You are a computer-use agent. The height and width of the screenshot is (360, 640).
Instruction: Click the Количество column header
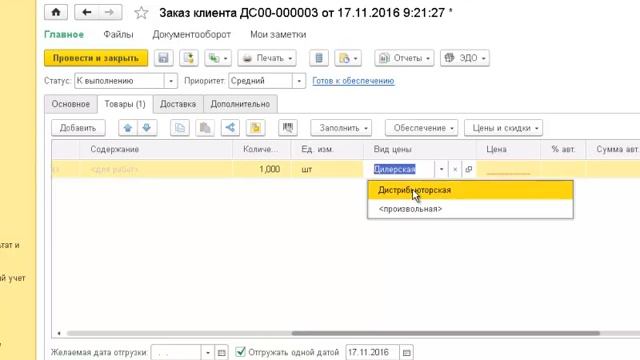[x=261, y=149]
